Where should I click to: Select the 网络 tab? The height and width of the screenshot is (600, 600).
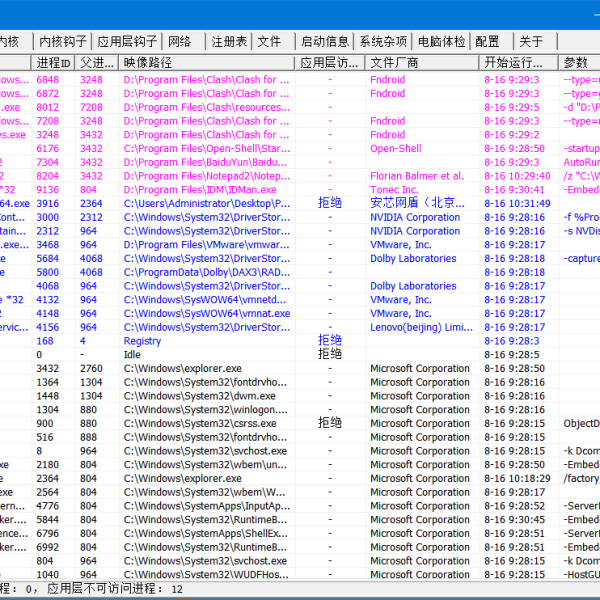pos(184,41)
